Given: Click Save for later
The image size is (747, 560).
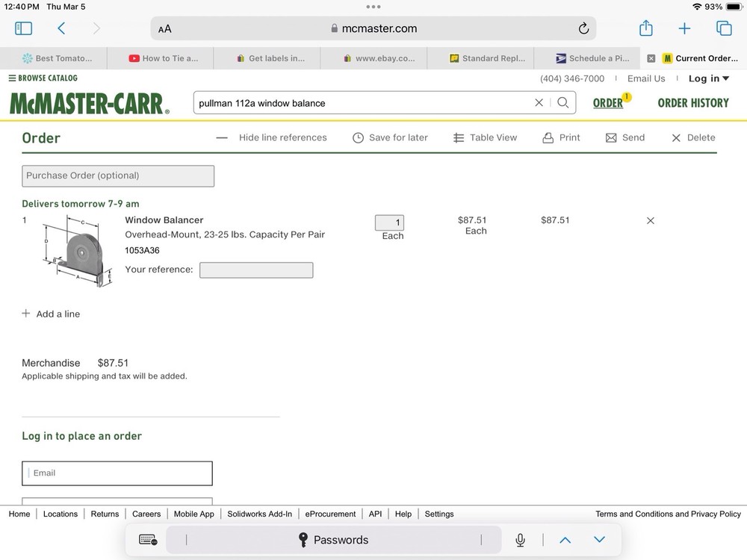Looking at the screenshot, I should point(390,138).
